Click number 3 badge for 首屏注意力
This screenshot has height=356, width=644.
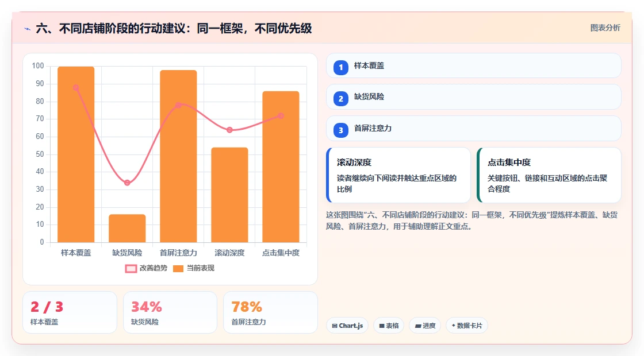tap(340, 130)
